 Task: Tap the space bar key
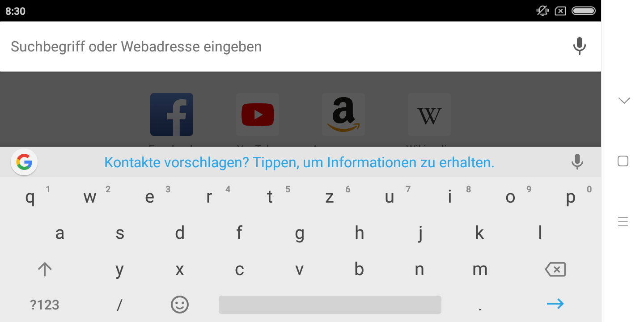point(330,305)
